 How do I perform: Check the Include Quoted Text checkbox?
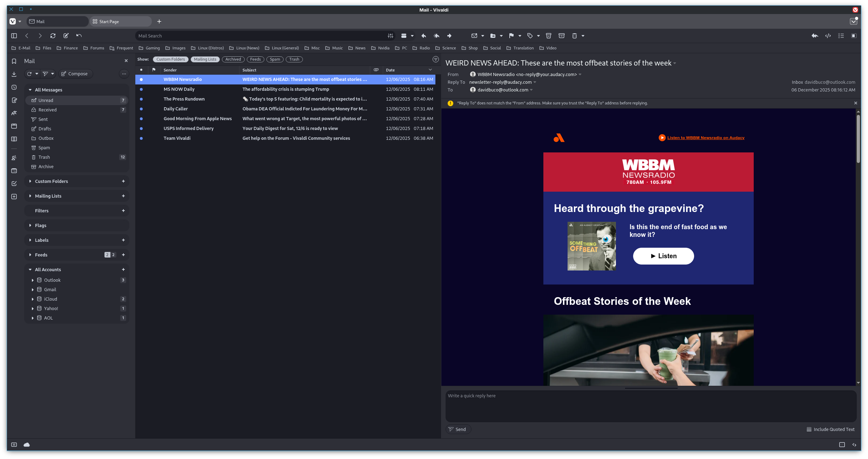pos(809,429)
